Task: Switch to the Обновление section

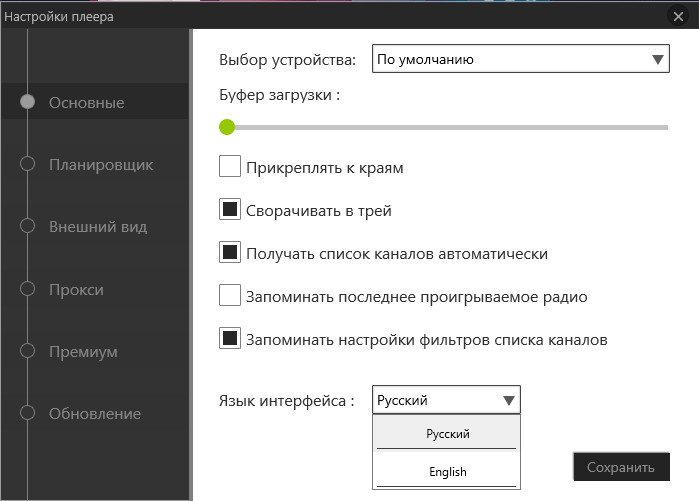Action: pos(95,414)
